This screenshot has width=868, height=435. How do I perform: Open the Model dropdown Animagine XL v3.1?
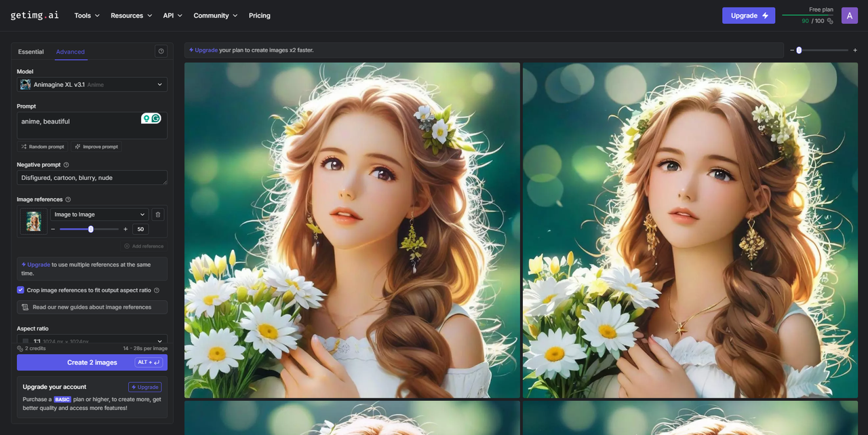(x=92, y=85)
